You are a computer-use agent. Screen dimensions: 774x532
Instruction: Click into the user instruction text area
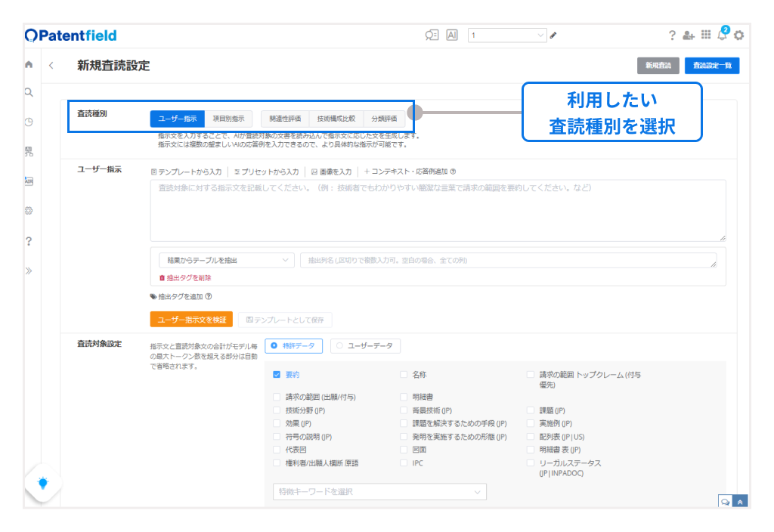click(x=438, y=210)
